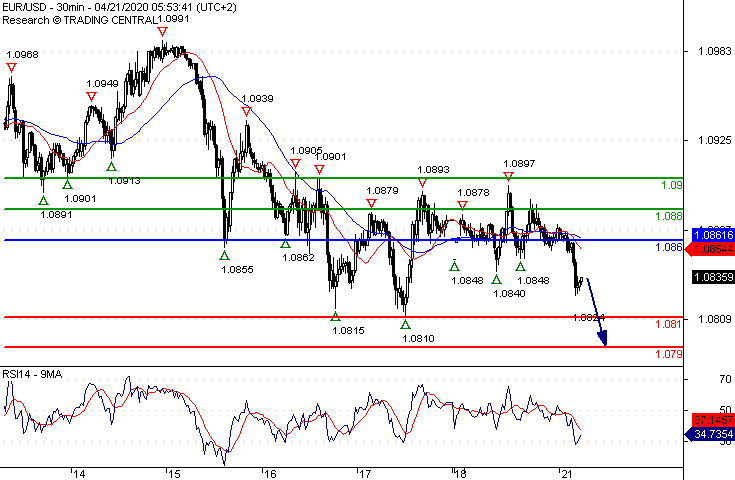Click the red triangle marker under 1.0897
This screenshot has width=735, height=480.
509,176
